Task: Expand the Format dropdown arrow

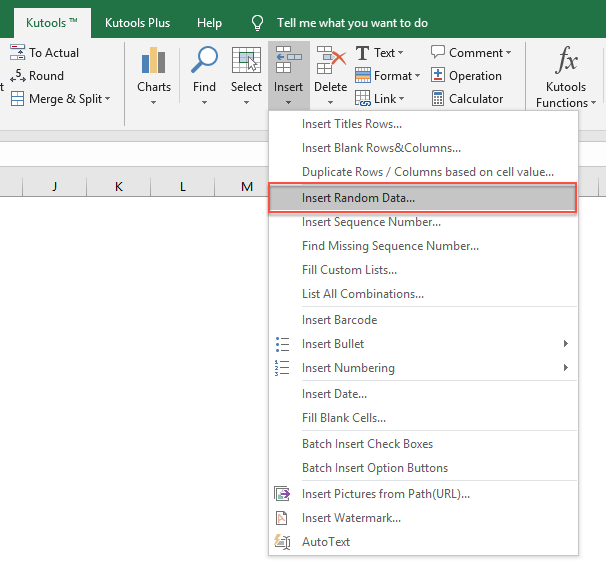Action: click(x=417, y=76)
